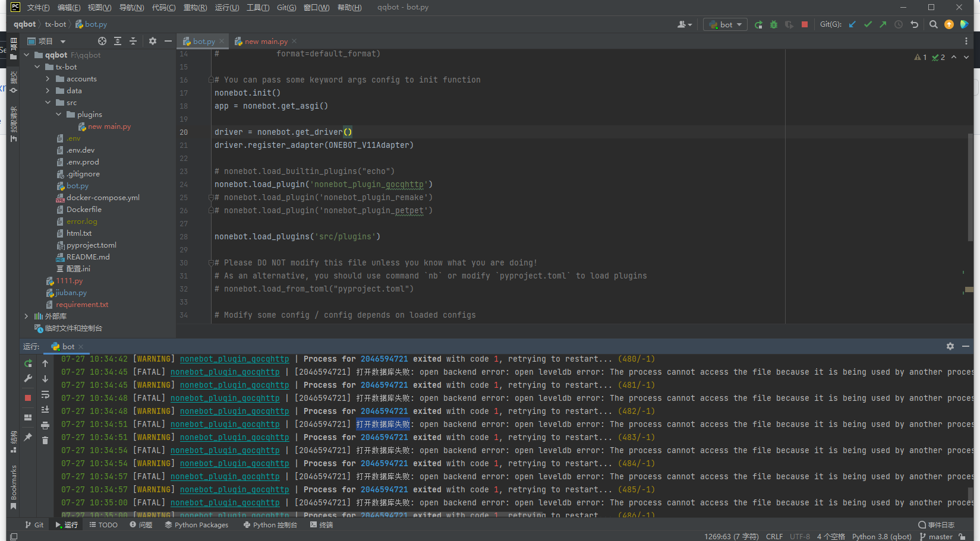This screenshot has width=980, height=541.
Task: Select pyproject.toml in the project tree
Action: (91, 245)
